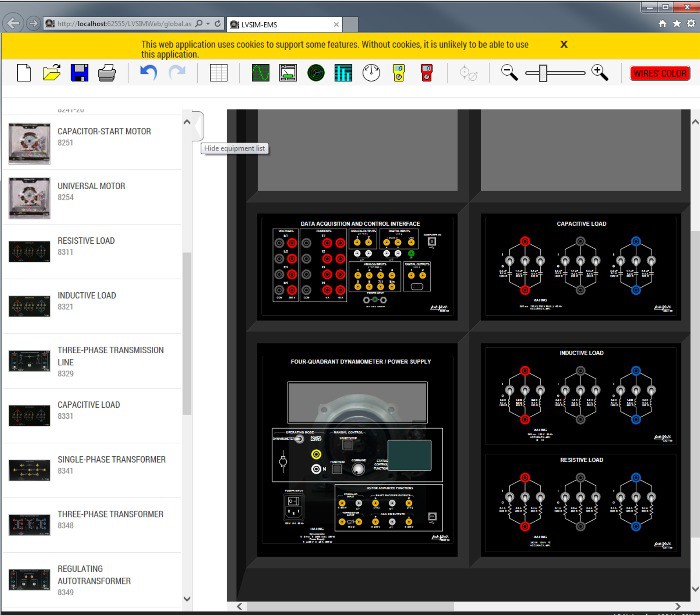
Task: Print using the printer toolbar icon
Action: pyautogui.click(x=107, y=73)
